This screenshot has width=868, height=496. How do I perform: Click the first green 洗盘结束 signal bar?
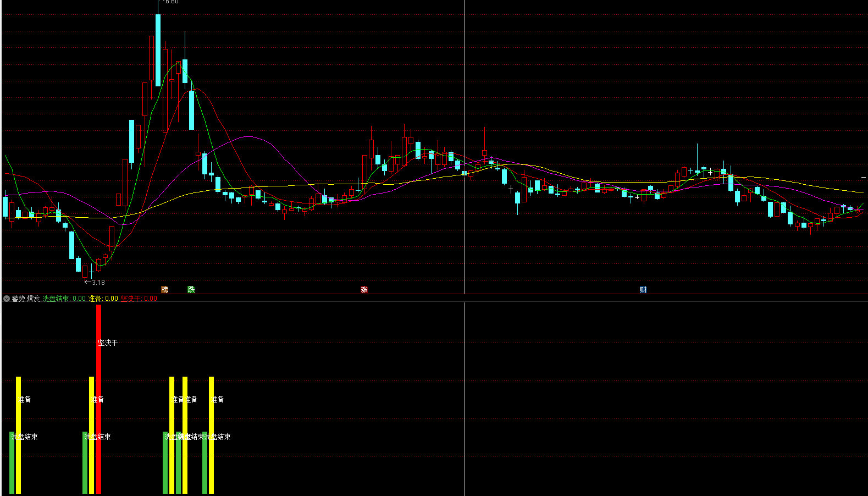[x=12, y=462]
